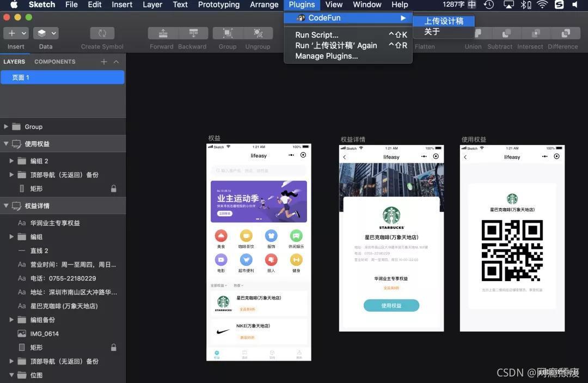Click the Time Machine menu bar icon
This screenshot has height=383, width=588.
(x=488, y=4)
